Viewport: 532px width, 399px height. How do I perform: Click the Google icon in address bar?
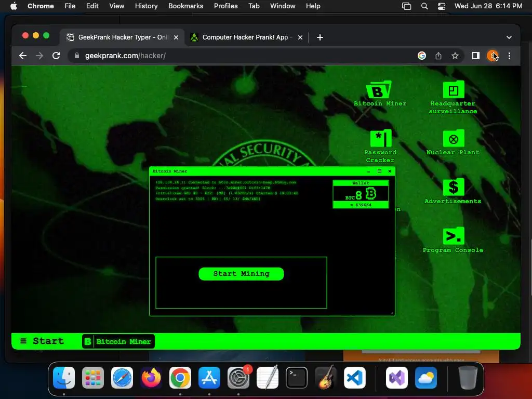pos(422,56)
